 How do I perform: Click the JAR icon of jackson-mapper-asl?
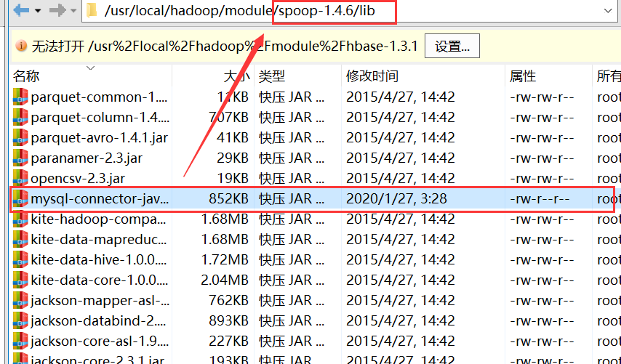click(x=20, y=300)
